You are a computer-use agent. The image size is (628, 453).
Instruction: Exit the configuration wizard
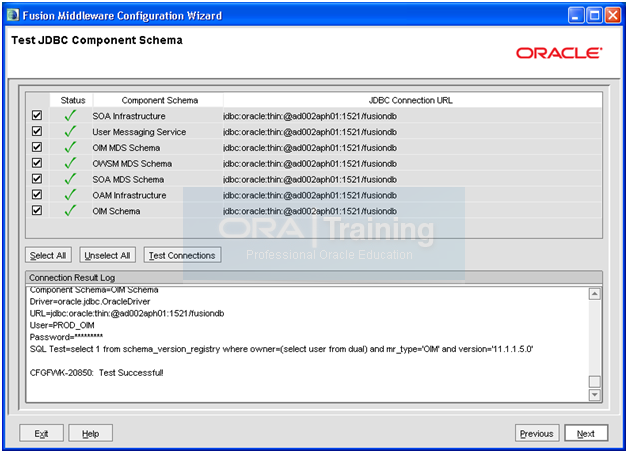click(x=41, y=433)
